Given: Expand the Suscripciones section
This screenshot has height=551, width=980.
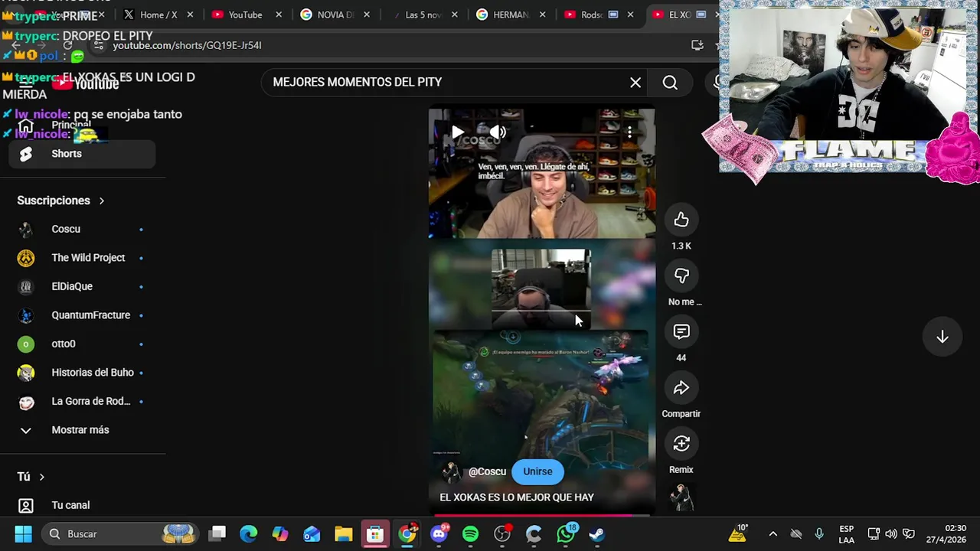Looking at the screenshot, I should (x=61, y=201).
